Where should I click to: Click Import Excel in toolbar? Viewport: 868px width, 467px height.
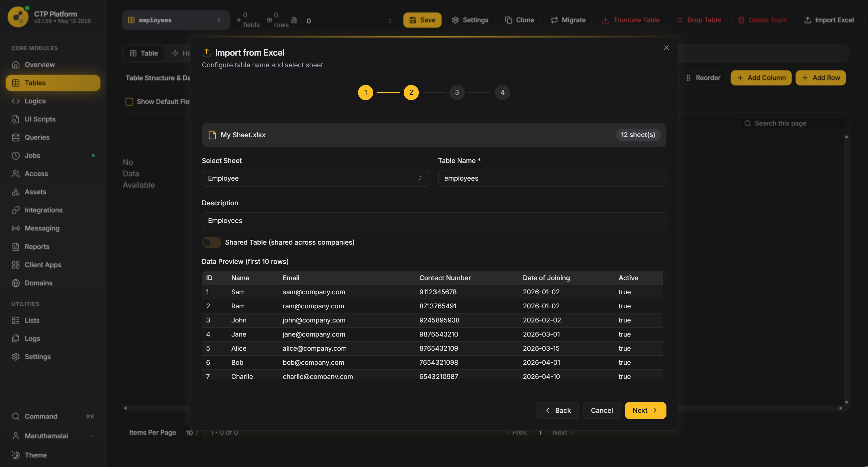829,20
